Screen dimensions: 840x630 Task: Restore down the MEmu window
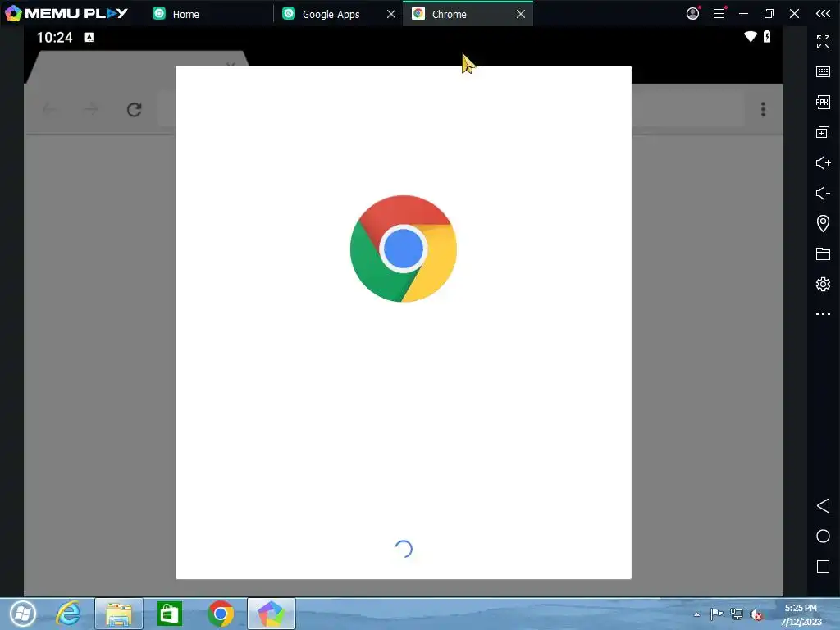pyautogui.click(x=769, y=13)
